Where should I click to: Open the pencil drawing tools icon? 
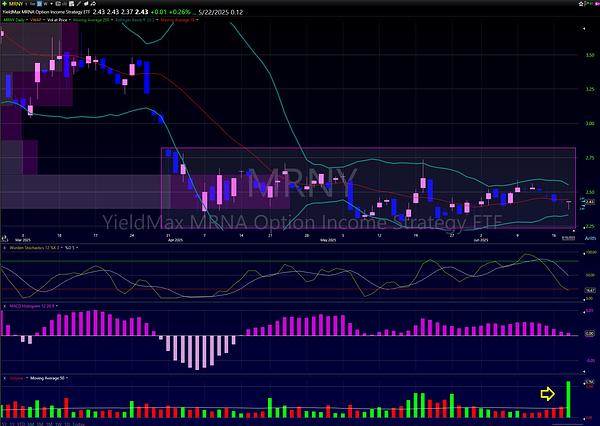pyautogui.click(x=79, y=4)
